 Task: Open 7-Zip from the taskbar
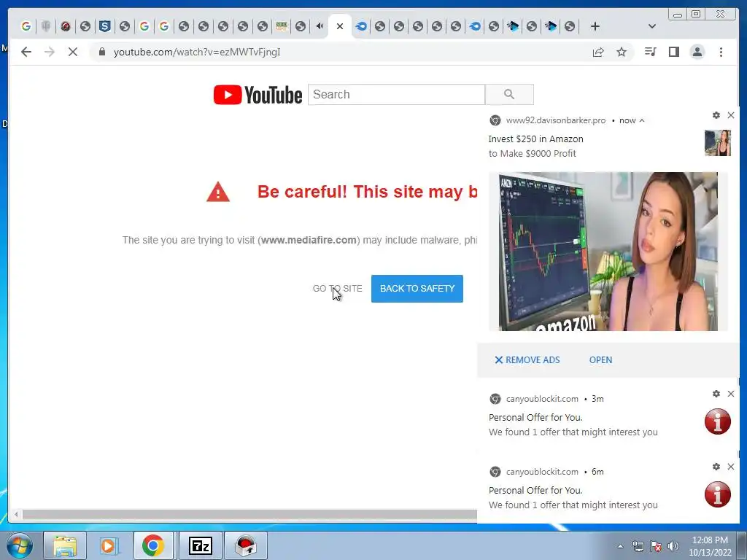(x=200, y=545)
